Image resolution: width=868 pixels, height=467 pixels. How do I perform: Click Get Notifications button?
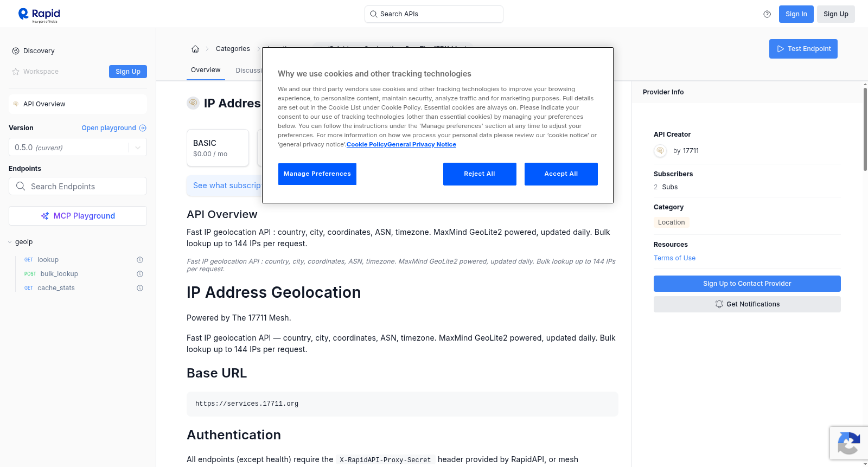click(x=747, y=304)
